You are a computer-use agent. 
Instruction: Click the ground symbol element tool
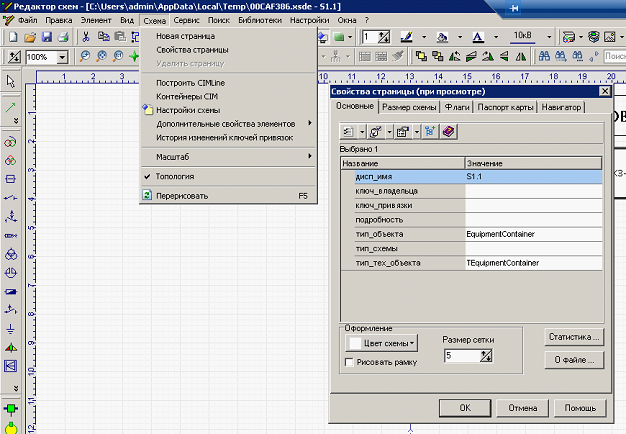click(11, 328)
